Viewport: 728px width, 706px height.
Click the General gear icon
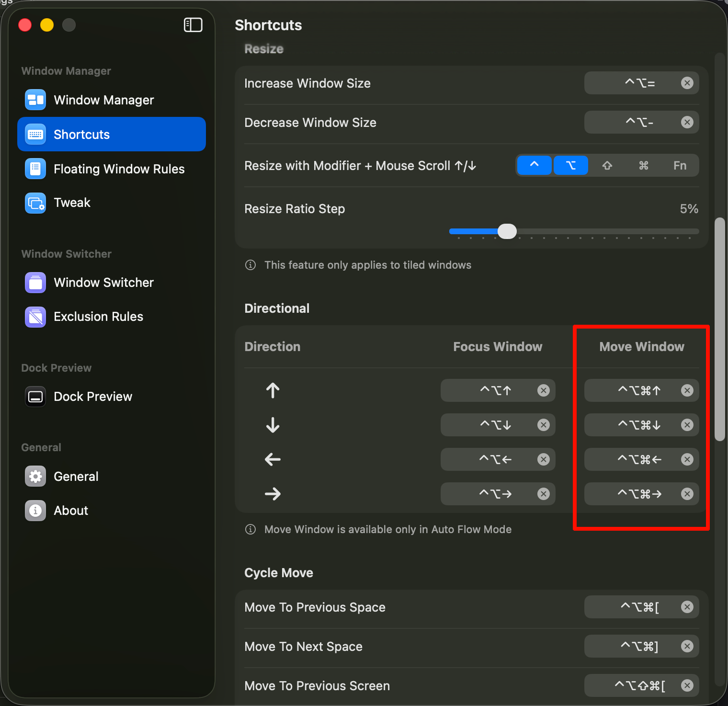coord(35,476)
